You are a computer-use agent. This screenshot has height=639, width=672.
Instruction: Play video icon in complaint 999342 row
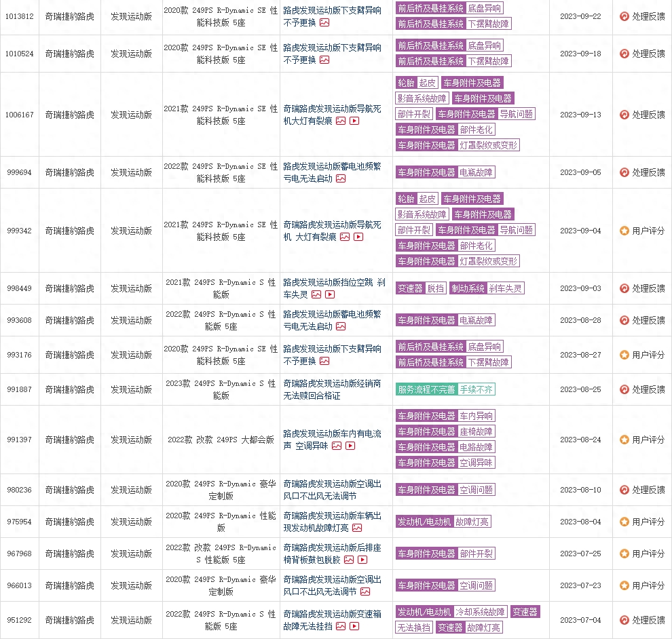coord(358,237)
